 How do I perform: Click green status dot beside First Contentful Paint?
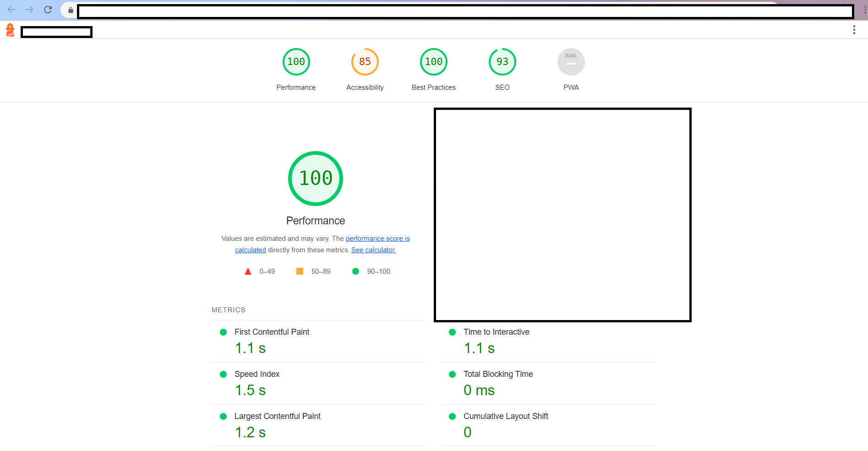coord(224,332)
